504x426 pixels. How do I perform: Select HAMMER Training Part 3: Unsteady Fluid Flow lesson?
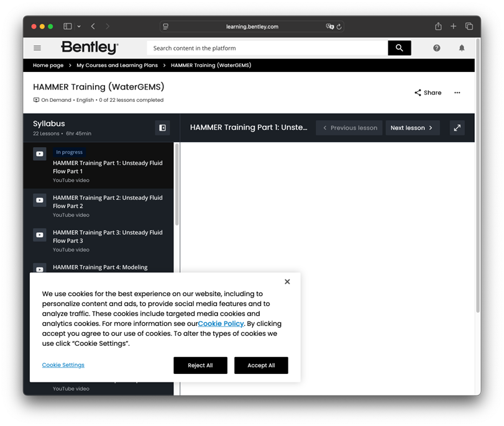[98, 240]
